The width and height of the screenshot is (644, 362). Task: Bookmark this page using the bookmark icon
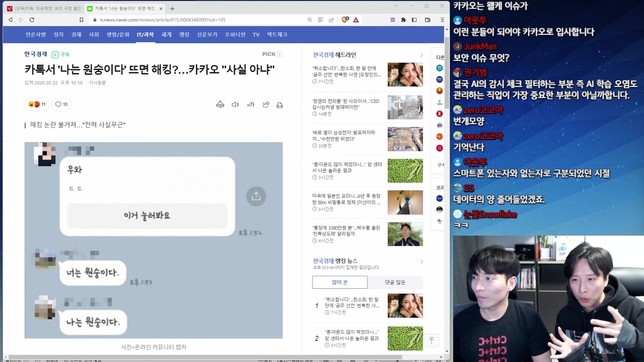click(81, 20)
